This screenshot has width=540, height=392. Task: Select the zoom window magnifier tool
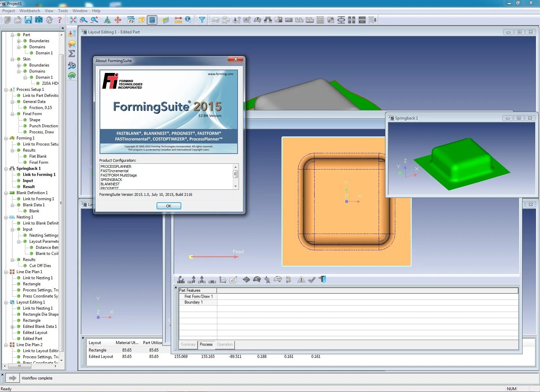(84, 20)
